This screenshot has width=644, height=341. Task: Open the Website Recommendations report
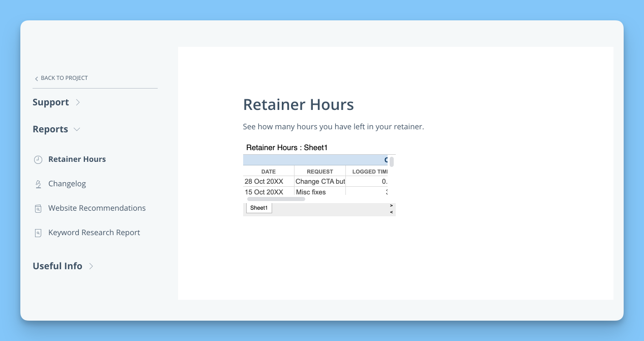(97, 208)
